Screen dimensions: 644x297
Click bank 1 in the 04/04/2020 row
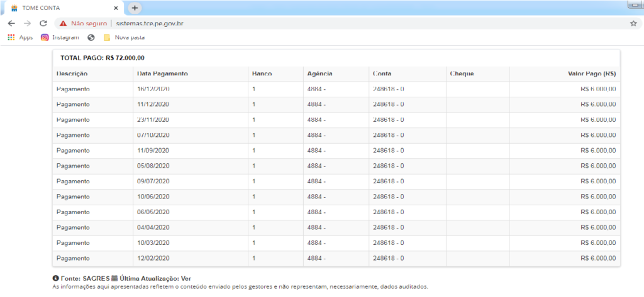[254, 227]
